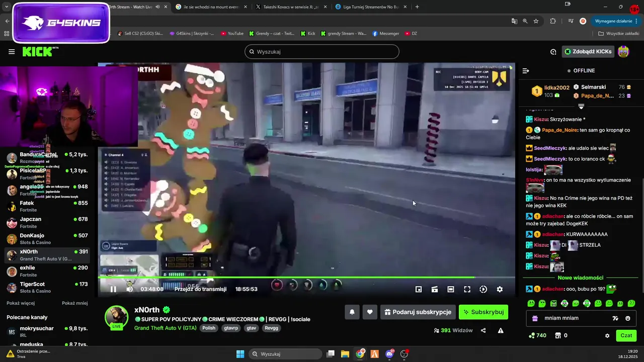Click the Zdobądź KICKs button
The image size is (644, 362).
point(588,51)
